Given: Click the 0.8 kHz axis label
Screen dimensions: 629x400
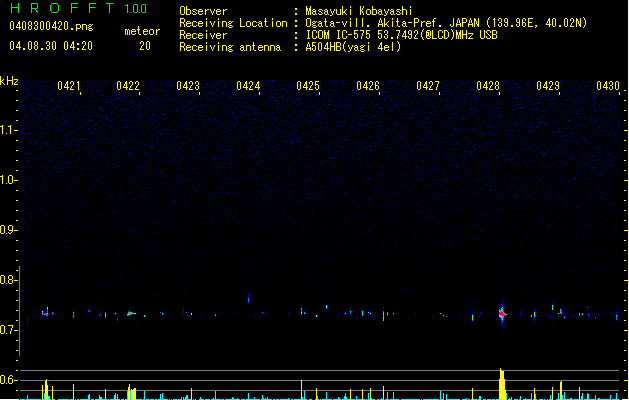Looking at the screenshot, I should [8, 280].
